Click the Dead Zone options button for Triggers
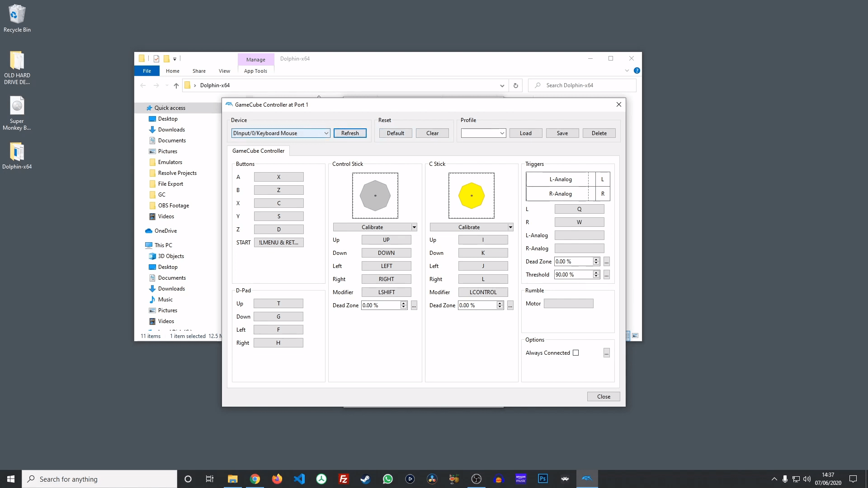 pyautogui.click(x=607, y=262)
